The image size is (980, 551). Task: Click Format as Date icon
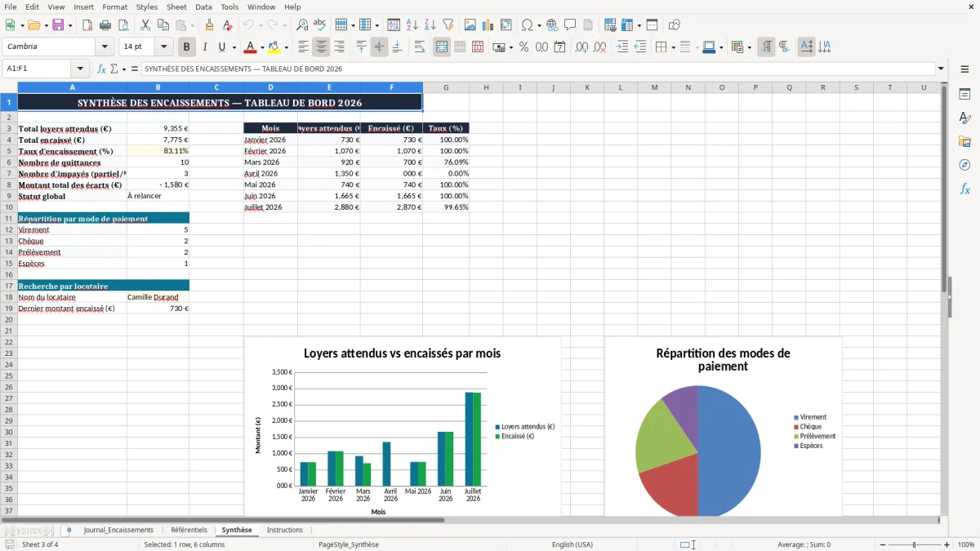pyautogui.click(x=560, y=47)
